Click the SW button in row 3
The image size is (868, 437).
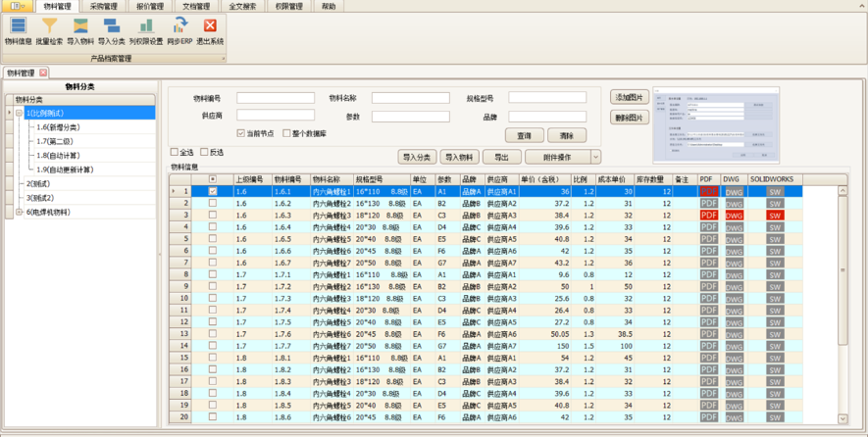[775, 216]
